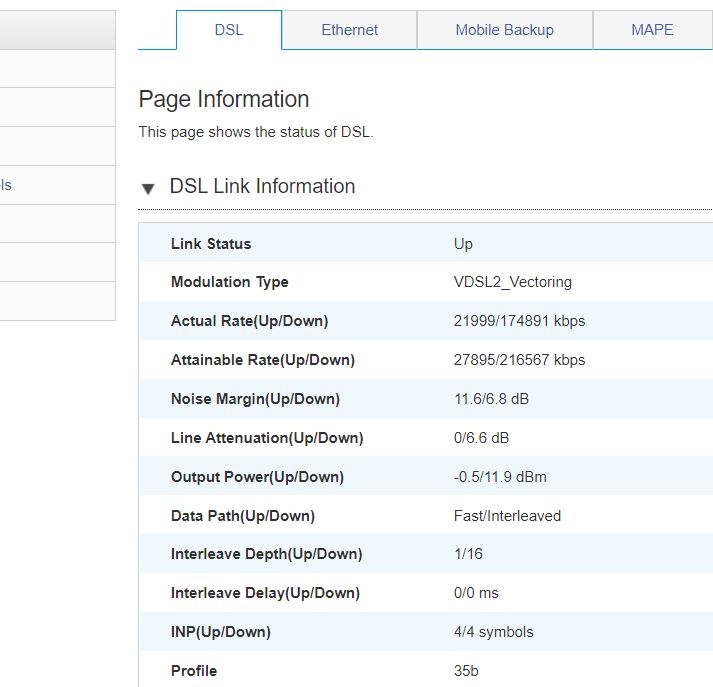
Task: Go to the MAPE tab
Action: [x=652, y=30]
